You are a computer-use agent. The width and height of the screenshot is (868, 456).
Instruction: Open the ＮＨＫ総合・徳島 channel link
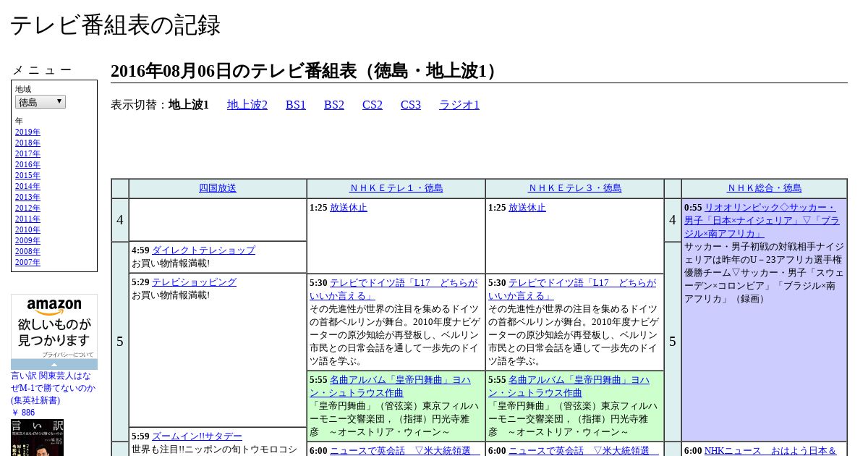pyautogui.click(x=764, y=188)
